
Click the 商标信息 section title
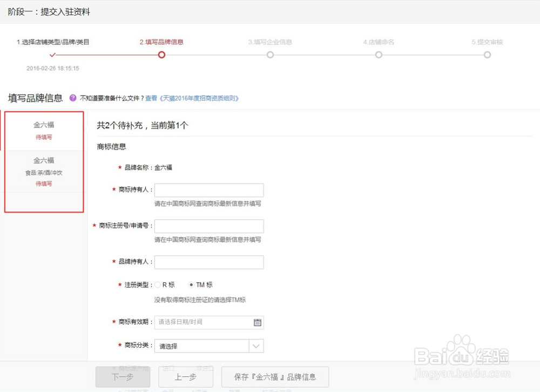(112, 147)
